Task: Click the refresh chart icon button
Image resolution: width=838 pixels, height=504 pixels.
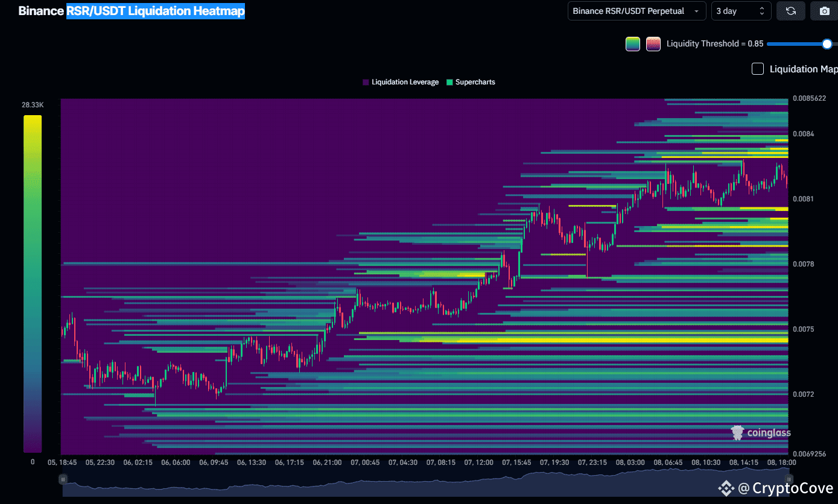Action: [791, 11]
